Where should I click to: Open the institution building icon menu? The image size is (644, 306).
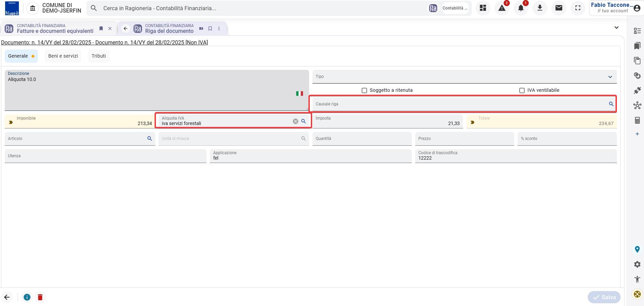(x=33, y=8)
